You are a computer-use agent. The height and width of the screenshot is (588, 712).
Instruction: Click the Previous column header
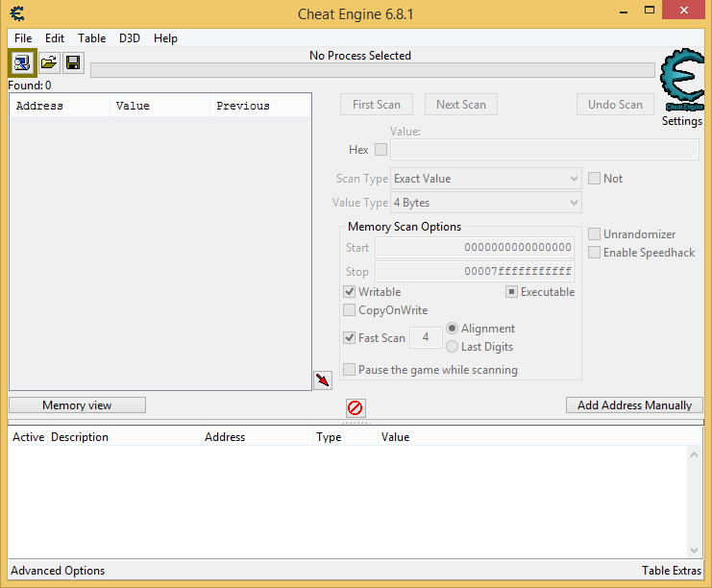(x=260, y=106)
